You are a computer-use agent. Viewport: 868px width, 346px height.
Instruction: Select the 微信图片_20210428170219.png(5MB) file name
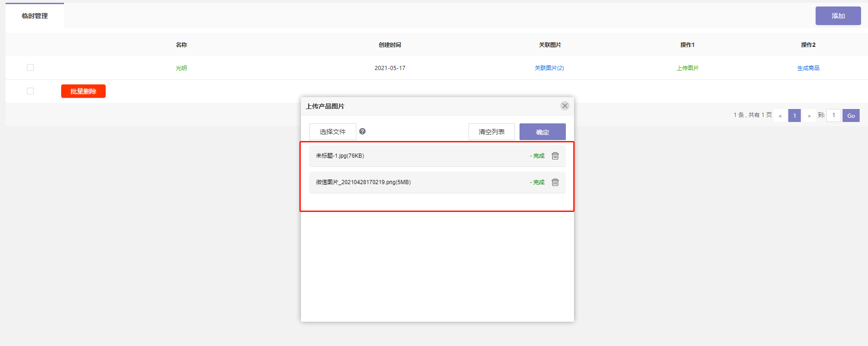click(363, 182)
